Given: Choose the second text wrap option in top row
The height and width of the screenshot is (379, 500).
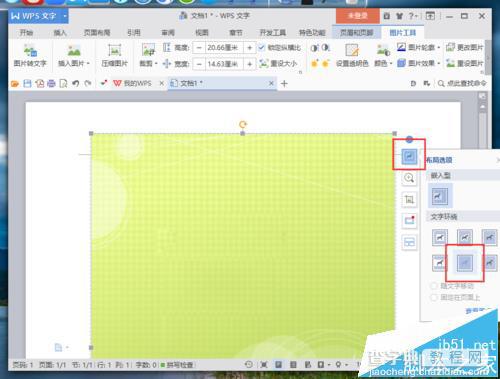Looking at the screenshot, I should pos(465,238).
